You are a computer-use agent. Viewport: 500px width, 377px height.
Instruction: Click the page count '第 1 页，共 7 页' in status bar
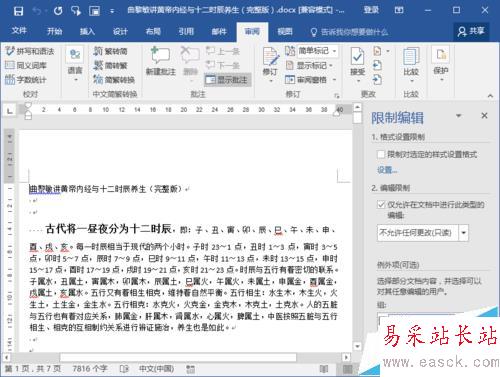tap(33, 369)
